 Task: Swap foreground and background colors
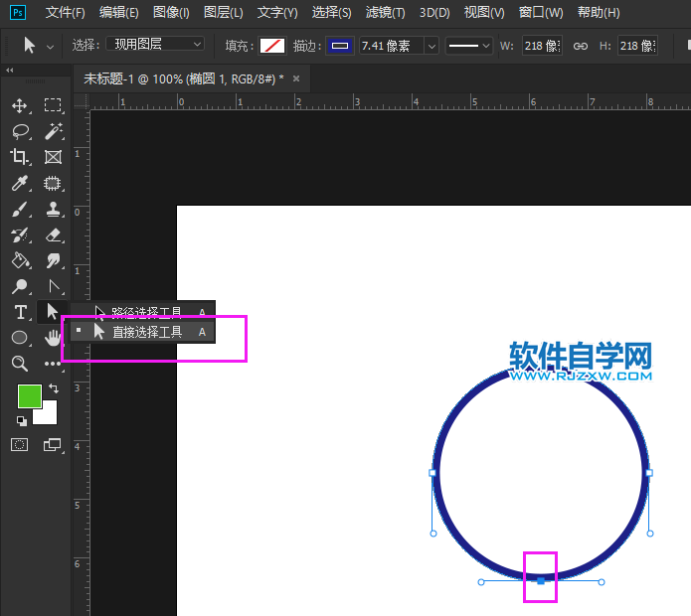(x=54, y=388)
